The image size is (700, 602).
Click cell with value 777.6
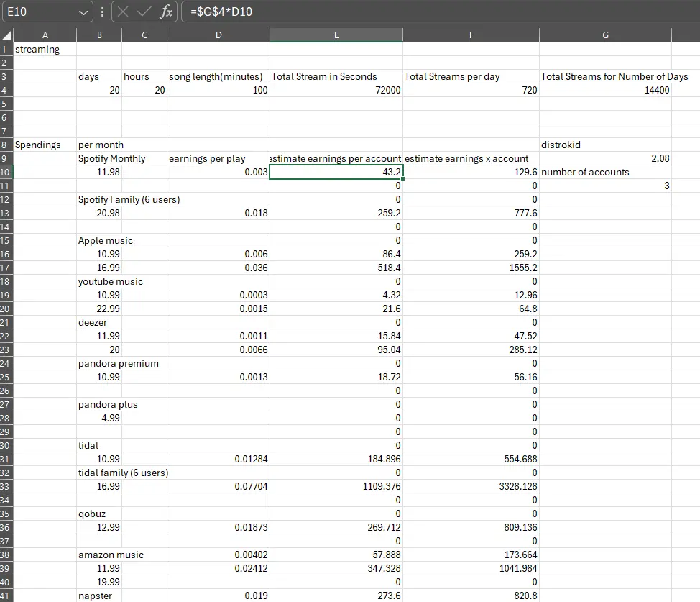471,213
